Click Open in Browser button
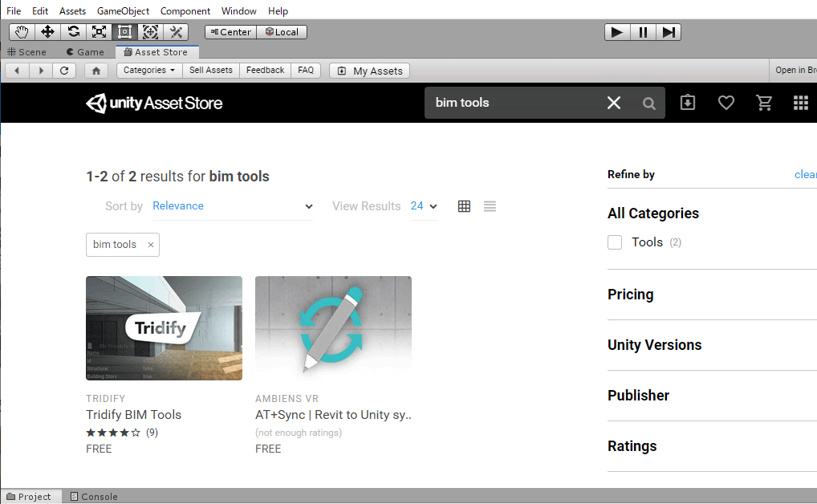Viewport: 817px width, 504px height. [793, 70]
